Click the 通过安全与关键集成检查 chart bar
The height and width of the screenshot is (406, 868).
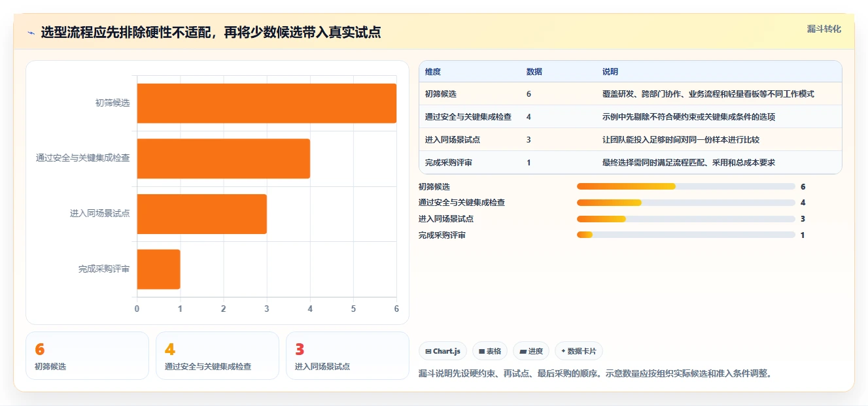click(223, 158)
